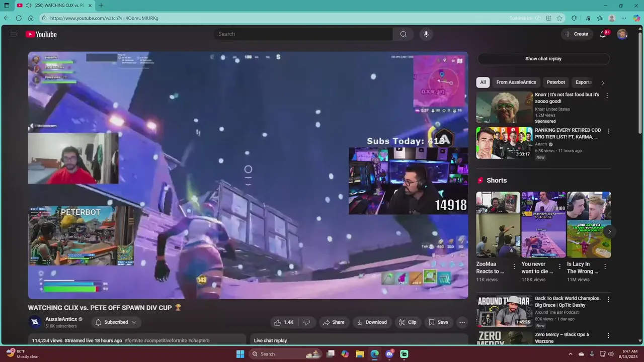
Task: Add this page to favorites
Action: [x=559, y=18]
